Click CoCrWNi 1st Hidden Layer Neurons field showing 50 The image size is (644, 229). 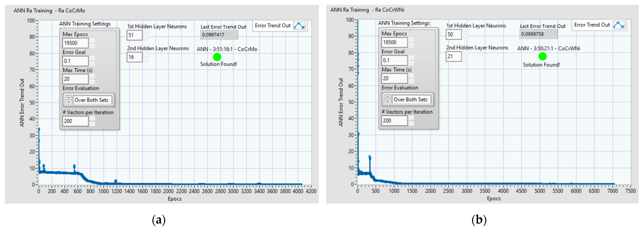[x=453, y=35]
